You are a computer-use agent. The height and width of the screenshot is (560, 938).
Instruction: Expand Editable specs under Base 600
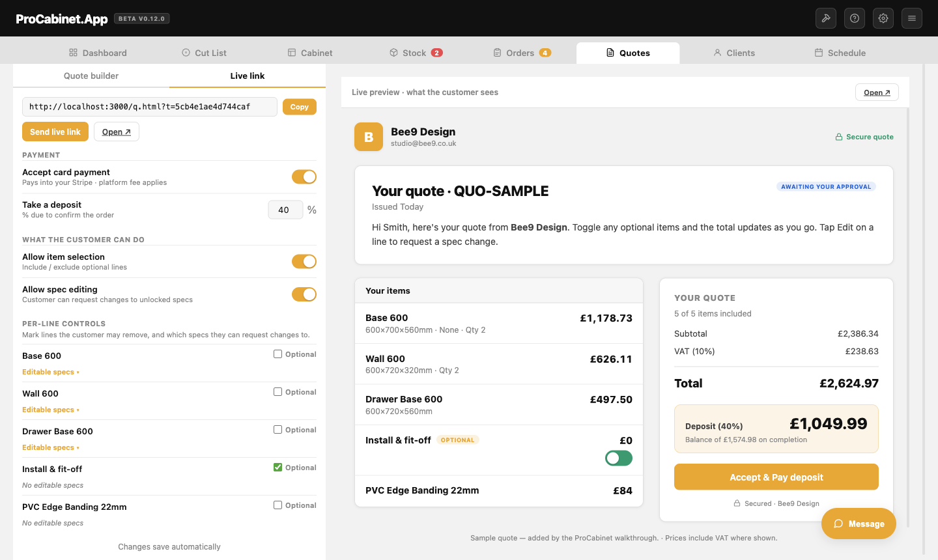[x=51, y=372]
